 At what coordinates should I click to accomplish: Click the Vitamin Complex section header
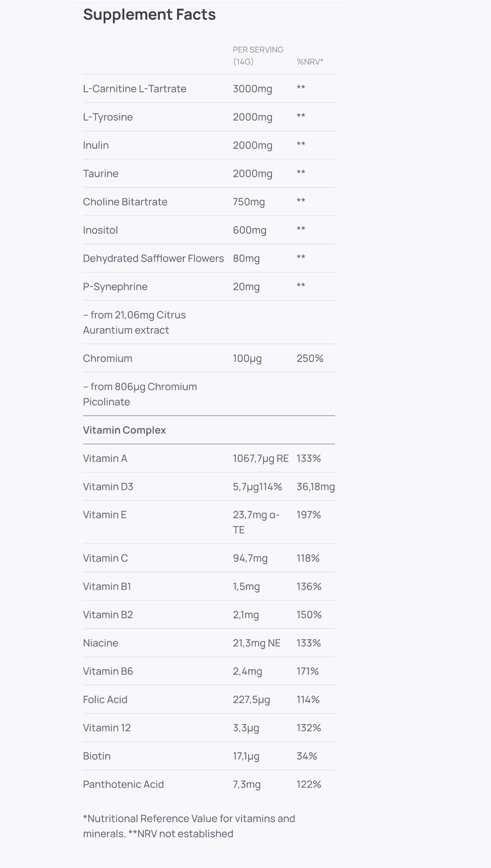coord(124,430)
